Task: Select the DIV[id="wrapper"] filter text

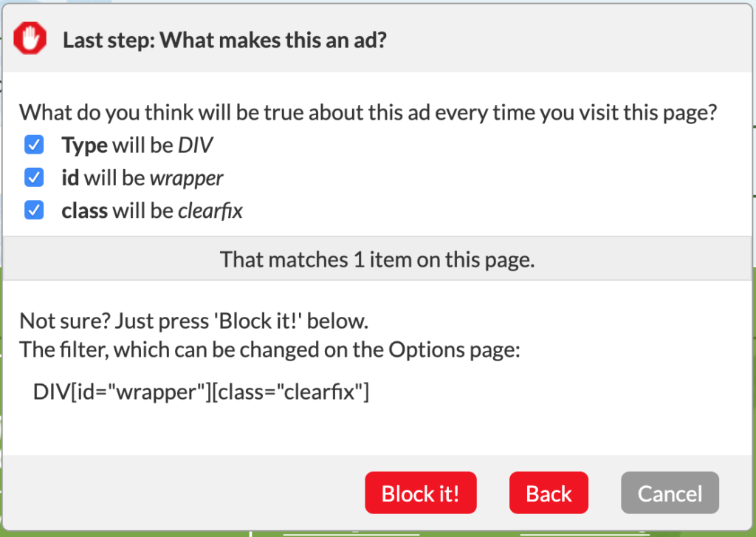Action: pyautogui.click(x=201, y=391)
